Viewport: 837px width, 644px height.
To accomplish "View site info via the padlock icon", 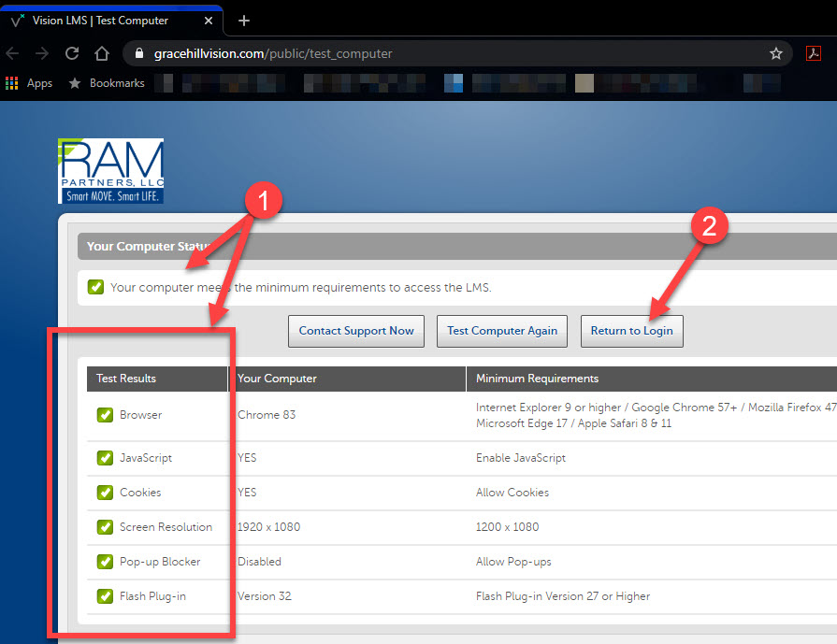I will click(139, 53).
